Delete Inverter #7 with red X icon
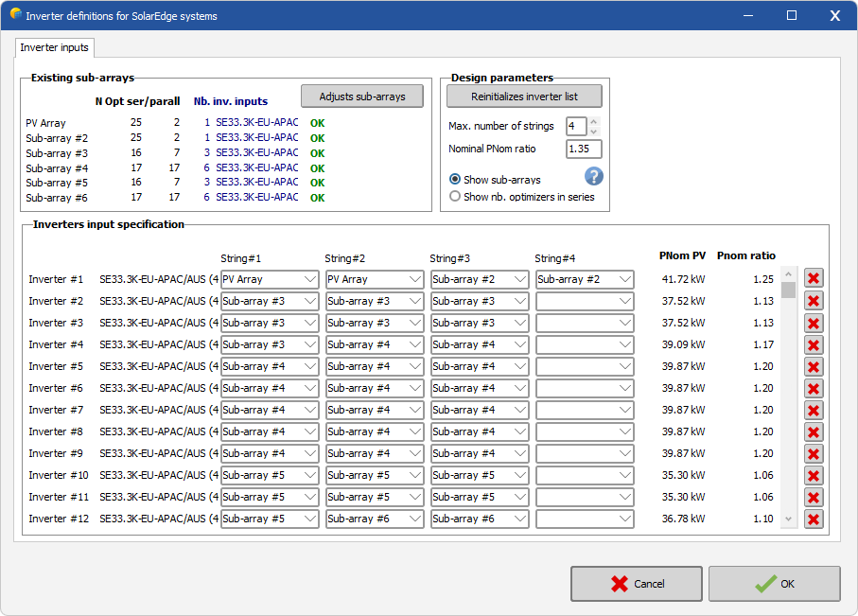The height and width of the screenshot is (616, 858). click(x=814, y=410)
